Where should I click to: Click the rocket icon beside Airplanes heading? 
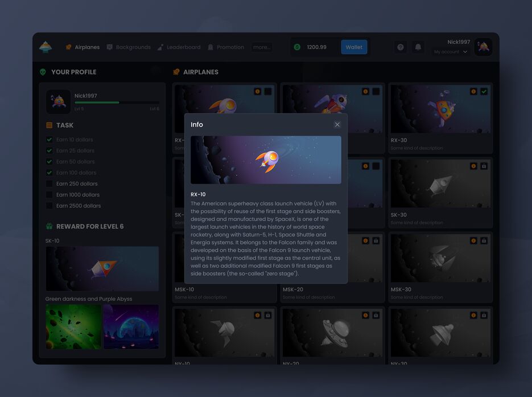pyautogui.click(x=176, y=72)
